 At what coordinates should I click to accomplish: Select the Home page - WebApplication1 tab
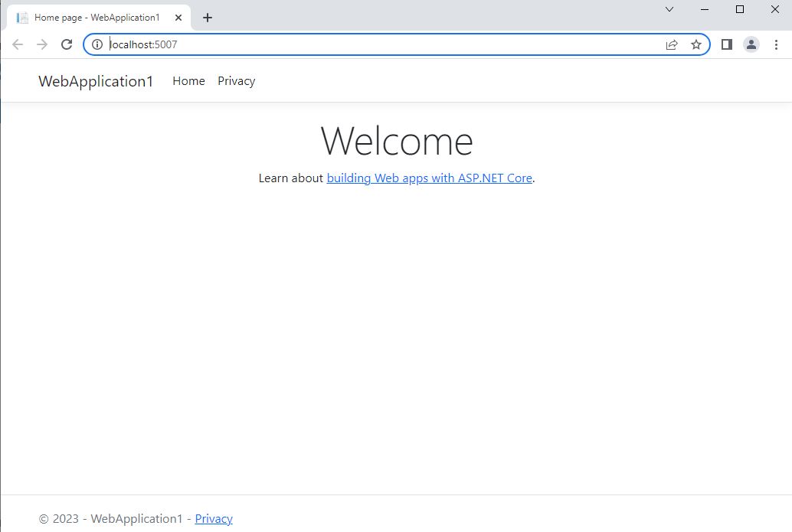99,18
